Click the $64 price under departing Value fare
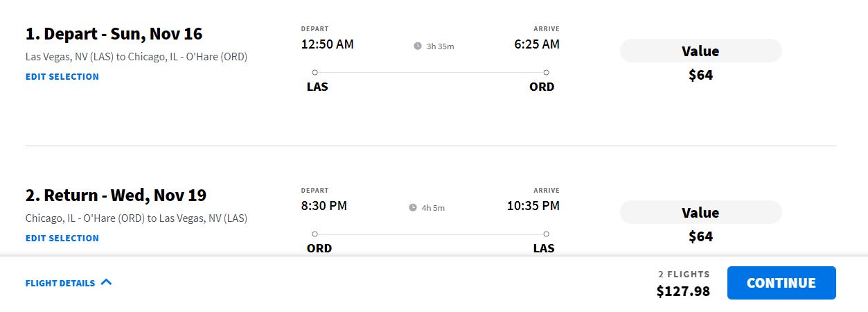The height and width of the screenshot is (312, 868). (x=700, y=75)
